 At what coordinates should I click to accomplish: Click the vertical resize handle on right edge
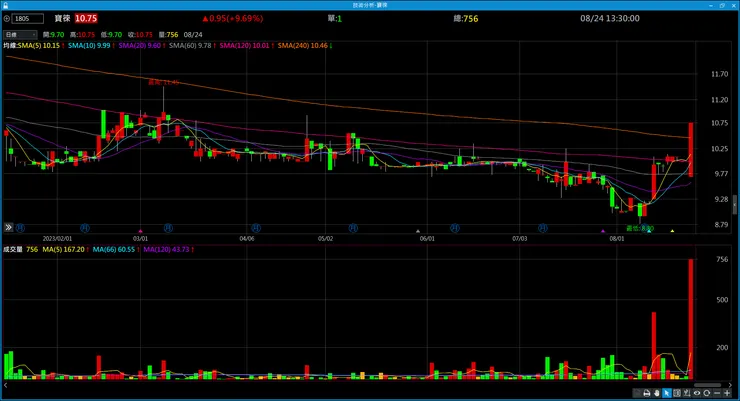pyautogui.click(x=734, y=204)
